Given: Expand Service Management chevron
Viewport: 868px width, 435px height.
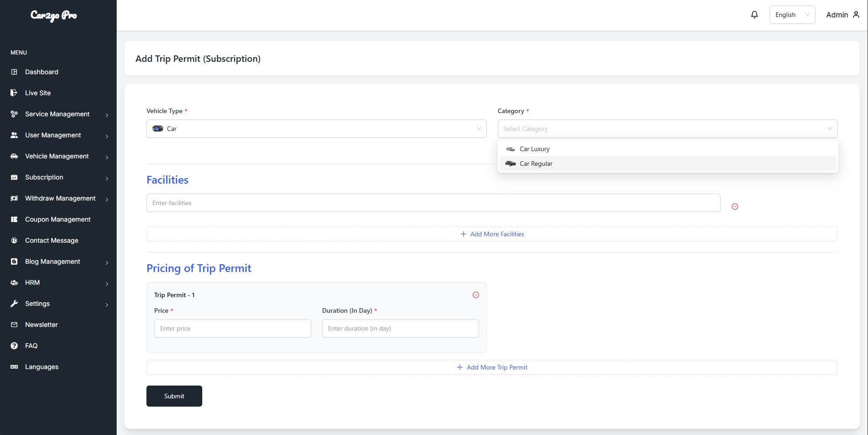Looking at the screenshot, I should pyautogui.click(x=107, y=115).
